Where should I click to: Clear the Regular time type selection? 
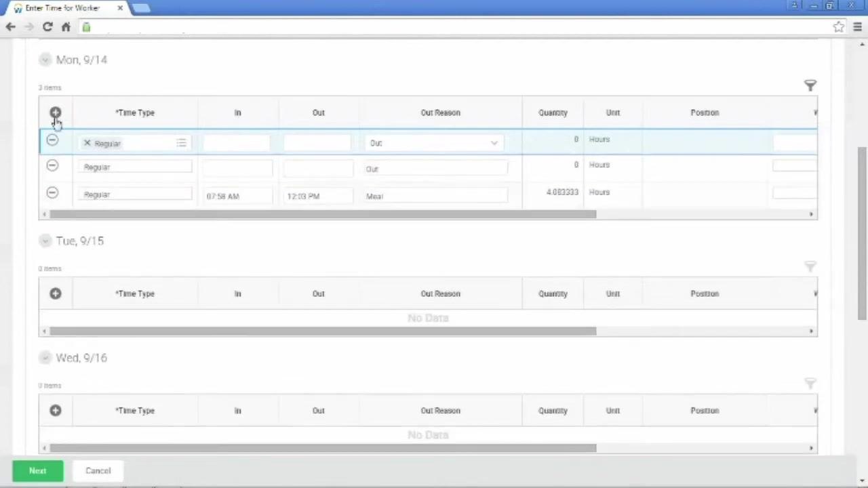pyautogui.click(x=87, y=143)
